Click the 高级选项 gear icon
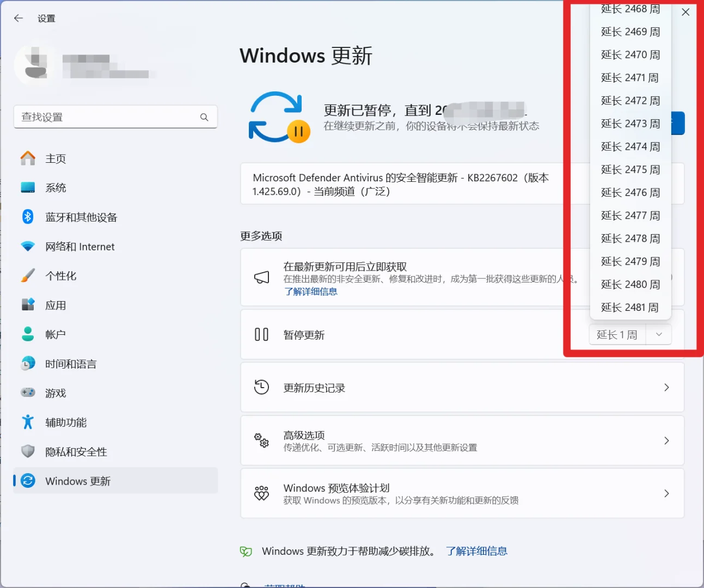 click(x=261, y=440)
